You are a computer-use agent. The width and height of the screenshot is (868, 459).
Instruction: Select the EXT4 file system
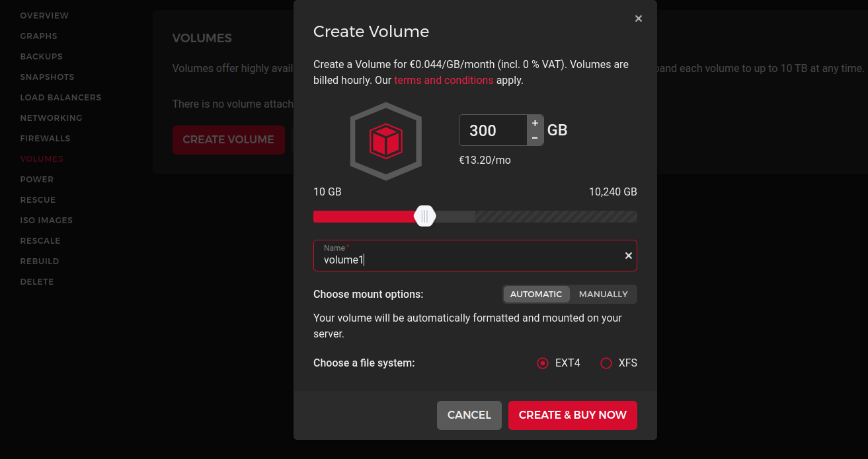[x=543, y=363]
